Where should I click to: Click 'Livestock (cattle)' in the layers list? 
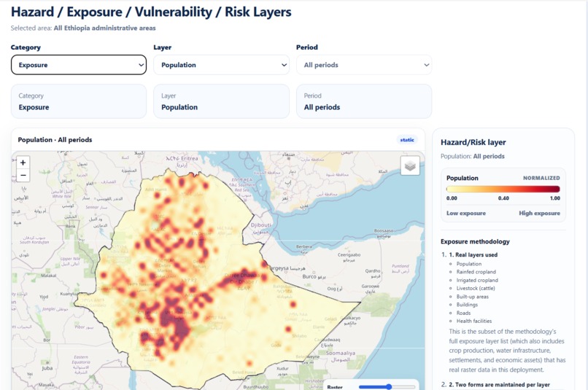pyautogui.click(x=476, y=289)
